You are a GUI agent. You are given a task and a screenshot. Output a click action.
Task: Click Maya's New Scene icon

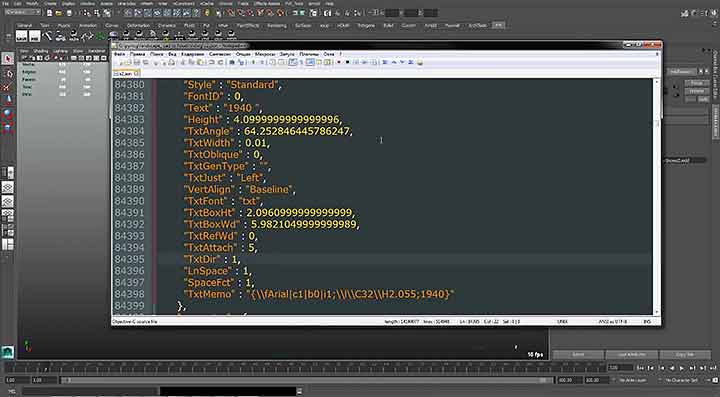50,13
